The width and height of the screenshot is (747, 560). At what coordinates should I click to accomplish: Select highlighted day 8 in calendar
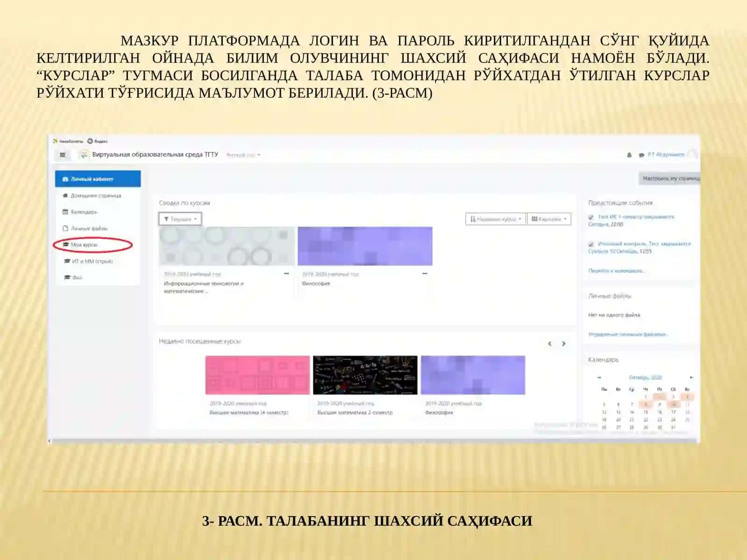[646, 405]
